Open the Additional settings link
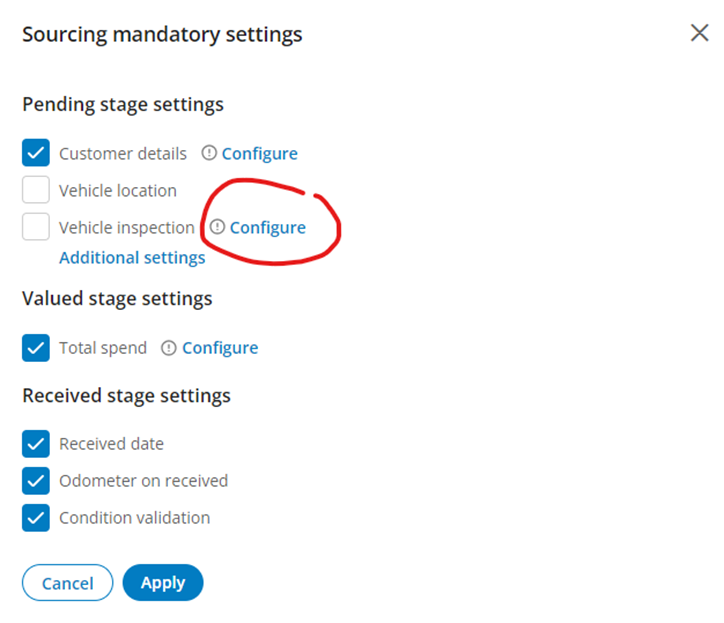This screenshot has width=724, height=623. (x=132, y=257)
